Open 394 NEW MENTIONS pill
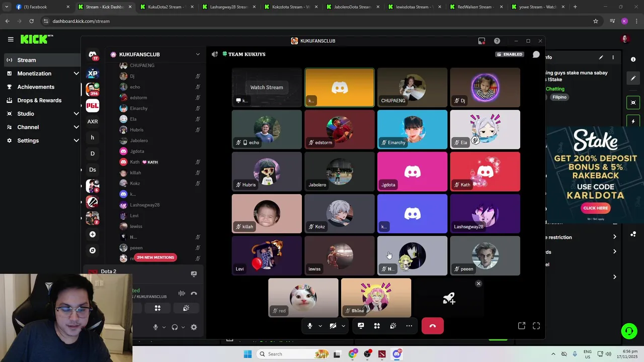 click(155, 257)
